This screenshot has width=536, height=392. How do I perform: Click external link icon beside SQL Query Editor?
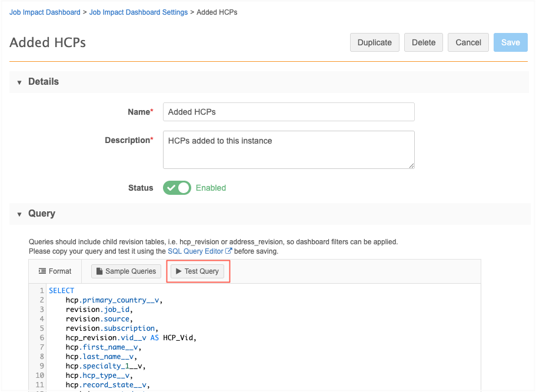pos(228,251)
